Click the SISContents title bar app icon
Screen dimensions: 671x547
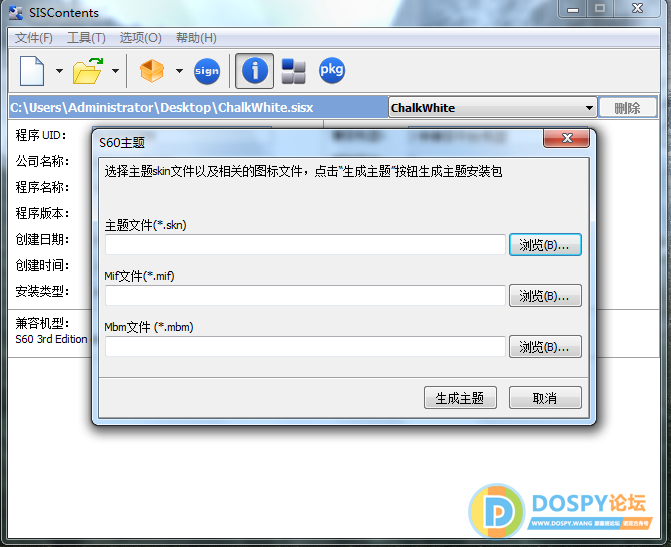tap(16, 12)
